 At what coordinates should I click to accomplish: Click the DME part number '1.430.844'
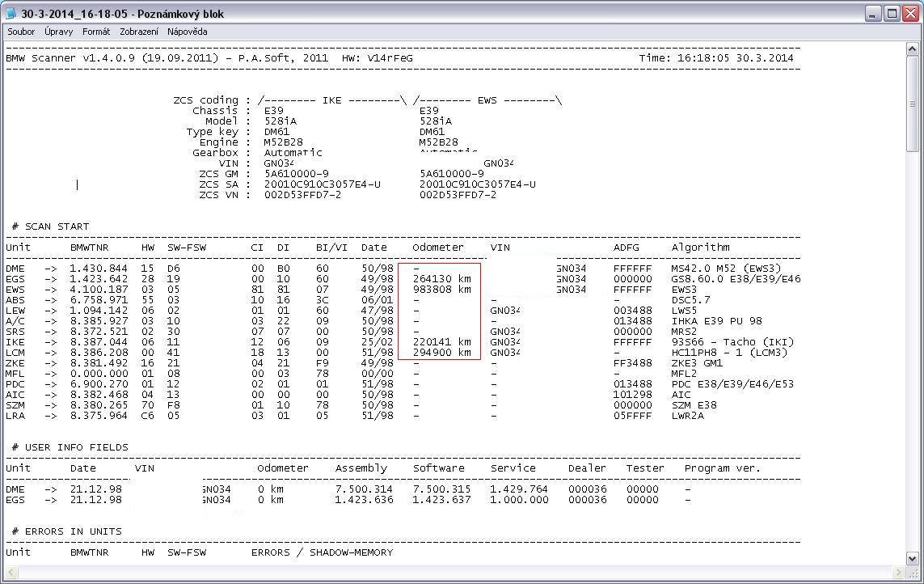tap(99, 269)
